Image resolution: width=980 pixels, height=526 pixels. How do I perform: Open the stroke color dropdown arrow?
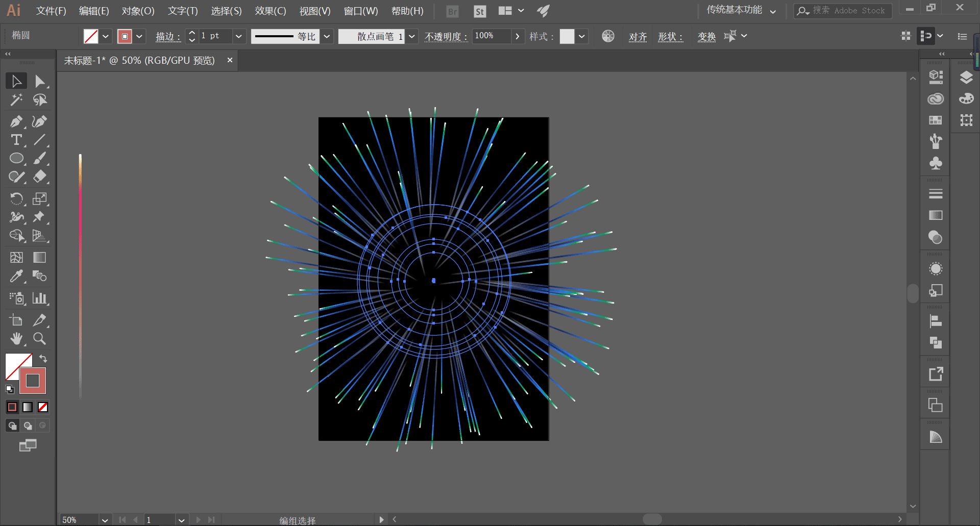(x=139, y=37)
